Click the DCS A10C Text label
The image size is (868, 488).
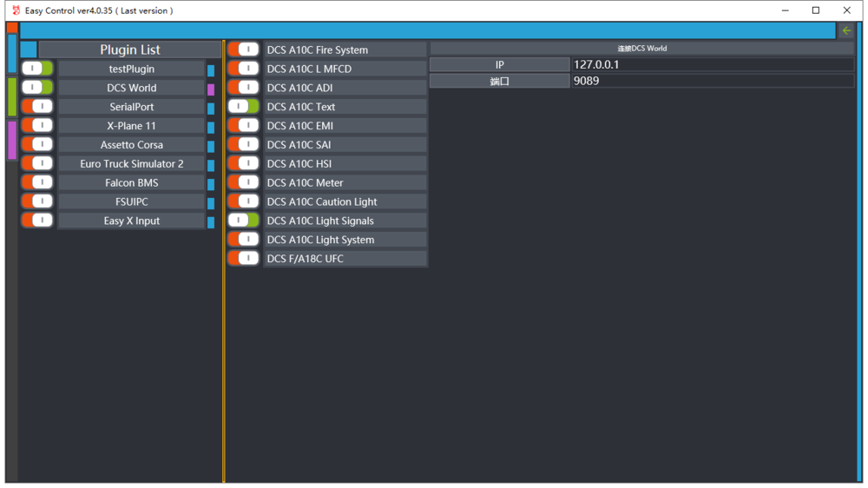(345, 106)
